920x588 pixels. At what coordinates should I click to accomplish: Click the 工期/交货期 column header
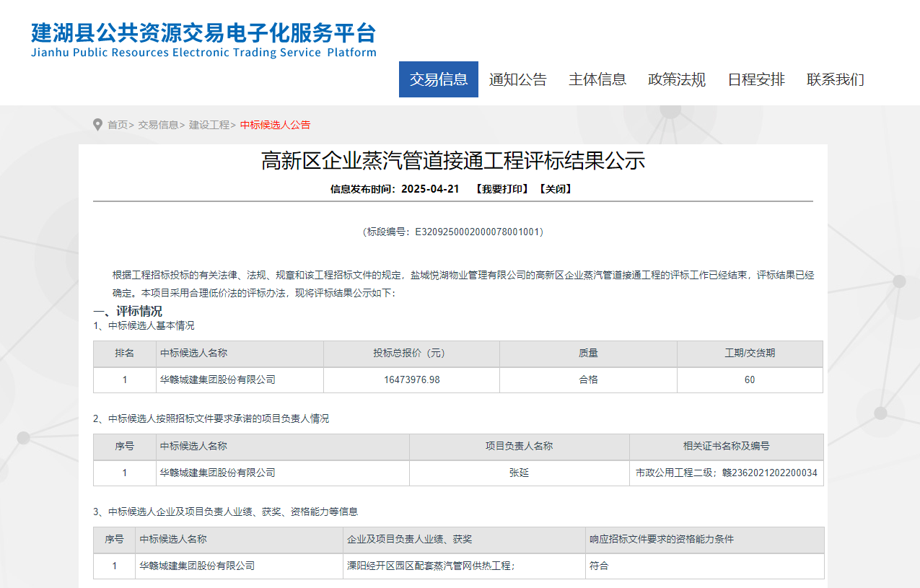750,354
